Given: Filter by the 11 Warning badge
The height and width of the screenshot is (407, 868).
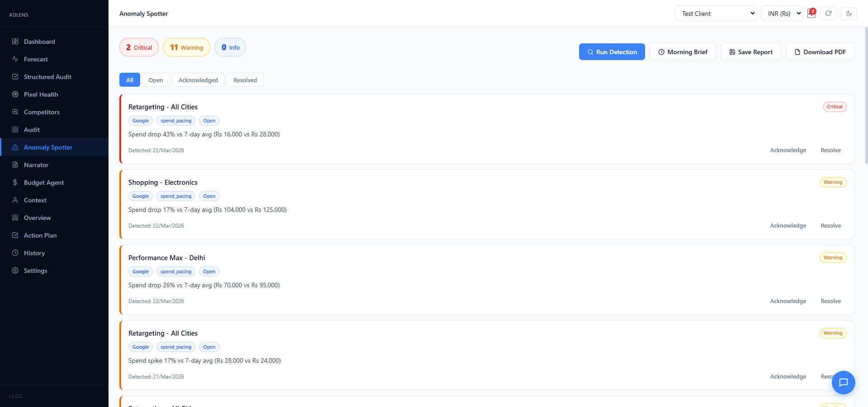Looking at the screenshot, I should click(x=186, y=47).
